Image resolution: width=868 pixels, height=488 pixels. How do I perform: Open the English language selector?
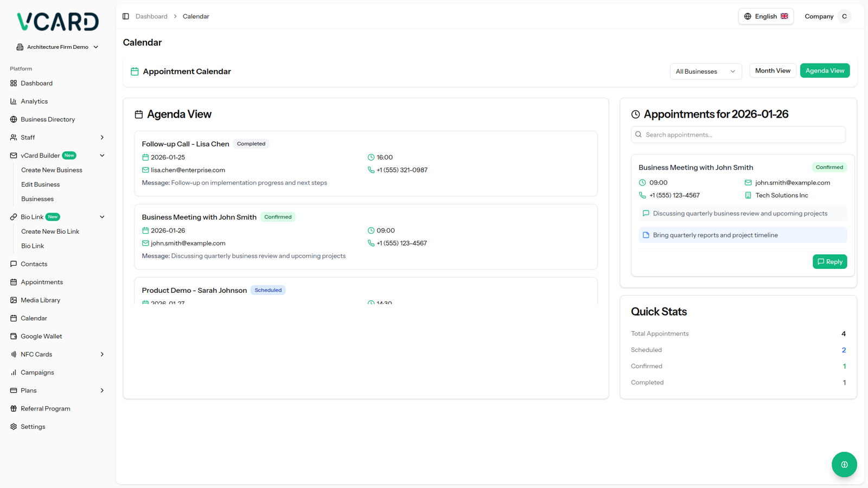pos(765,16)
